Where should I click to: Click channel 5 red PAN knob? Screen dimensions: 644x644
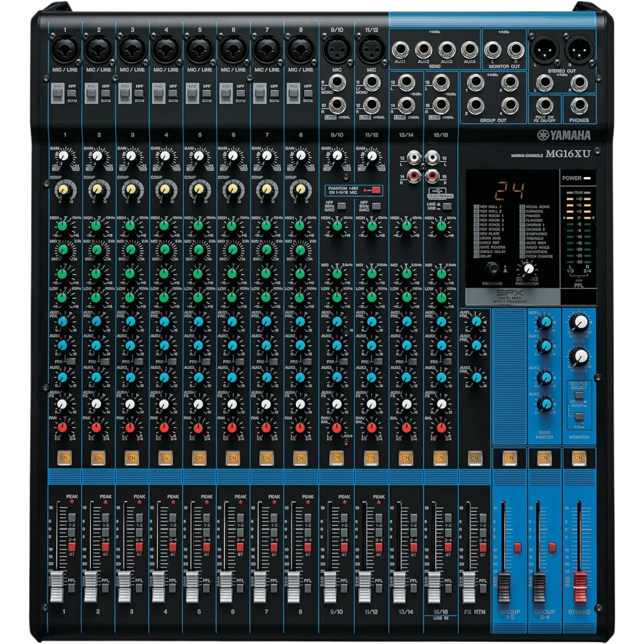pos(198,427)
